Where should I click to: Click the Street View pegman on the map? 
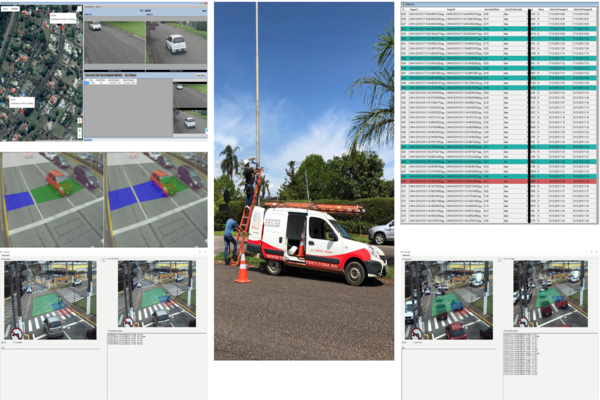tap(78, 120)
